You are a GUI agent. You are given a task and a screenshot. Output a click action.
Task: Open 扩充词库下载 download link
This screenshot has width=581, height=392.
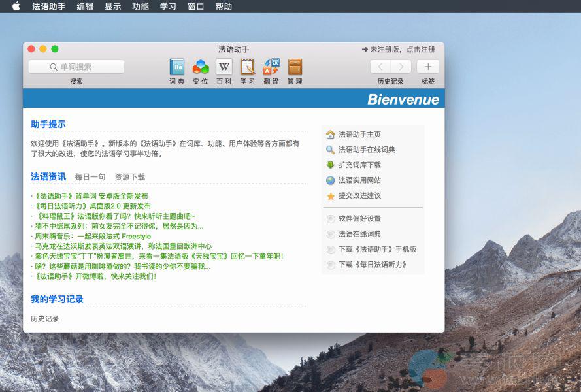359,165
